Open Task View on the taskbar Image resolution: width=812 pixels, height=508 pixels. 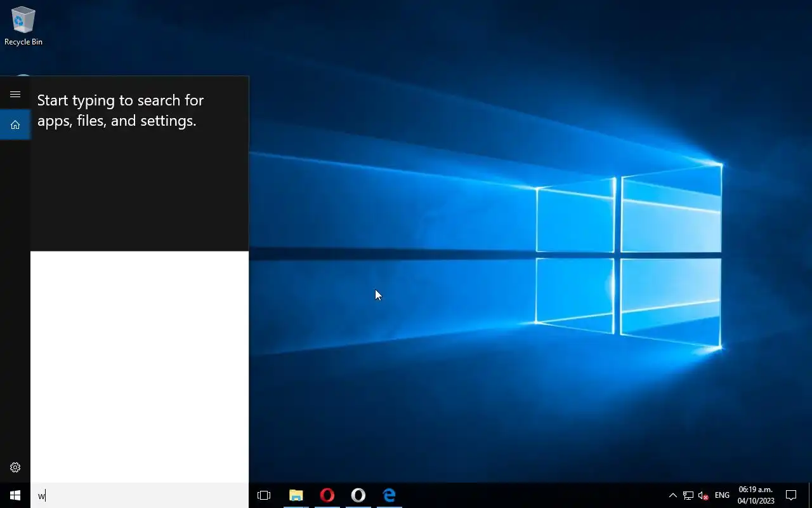pyautogui.click(x=264, y=495)
